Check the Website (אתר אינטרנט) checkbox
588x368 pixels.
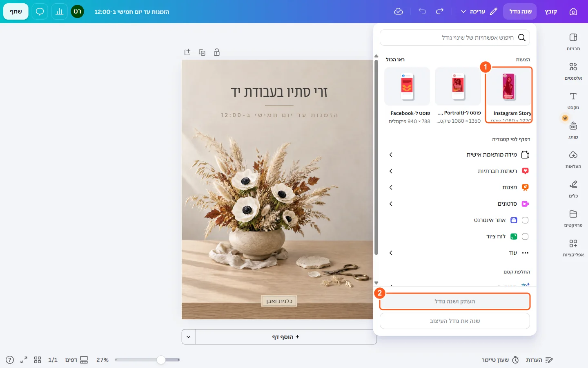[x=525, y=220]
